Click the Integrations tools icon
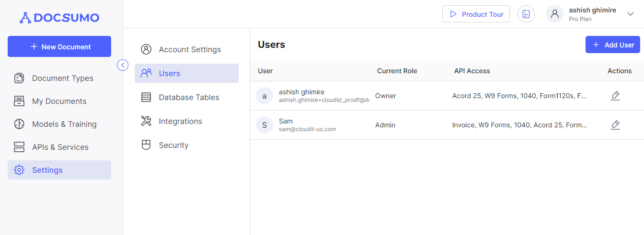The width and height of the screenshot is (644, 235). (146, 121)
